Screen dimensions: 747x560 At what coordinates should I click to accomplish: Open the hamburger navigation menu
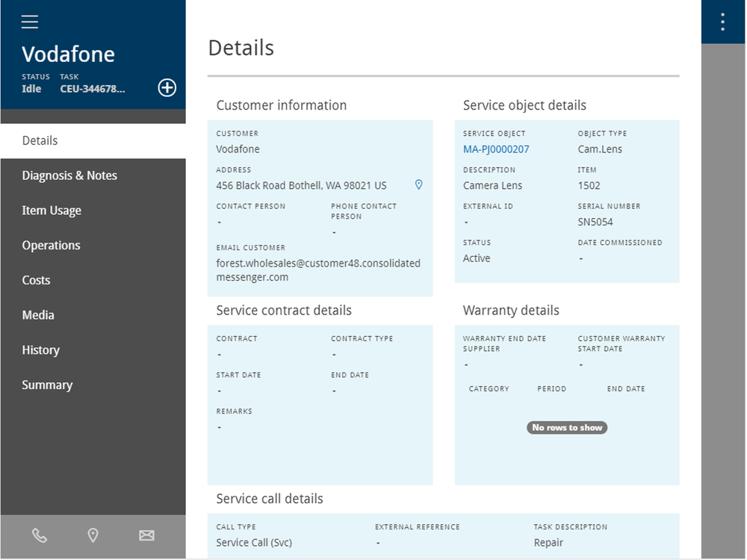30,22
